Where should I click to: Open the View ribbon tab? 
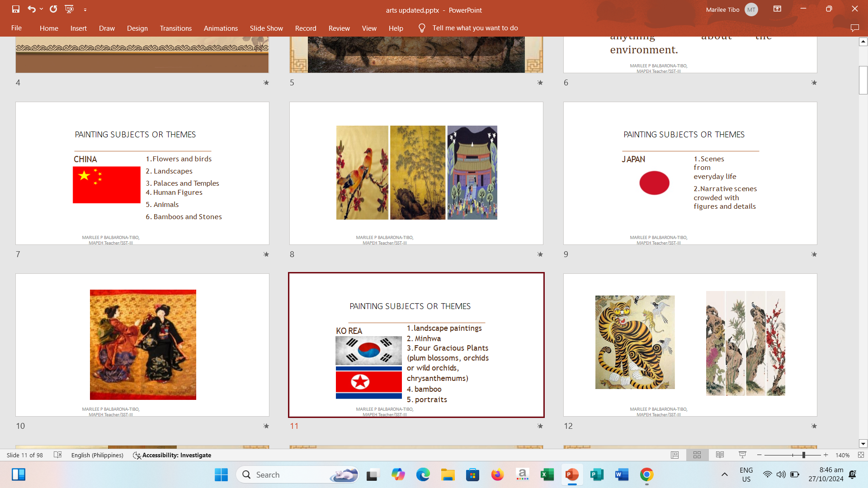coord(369,28)
